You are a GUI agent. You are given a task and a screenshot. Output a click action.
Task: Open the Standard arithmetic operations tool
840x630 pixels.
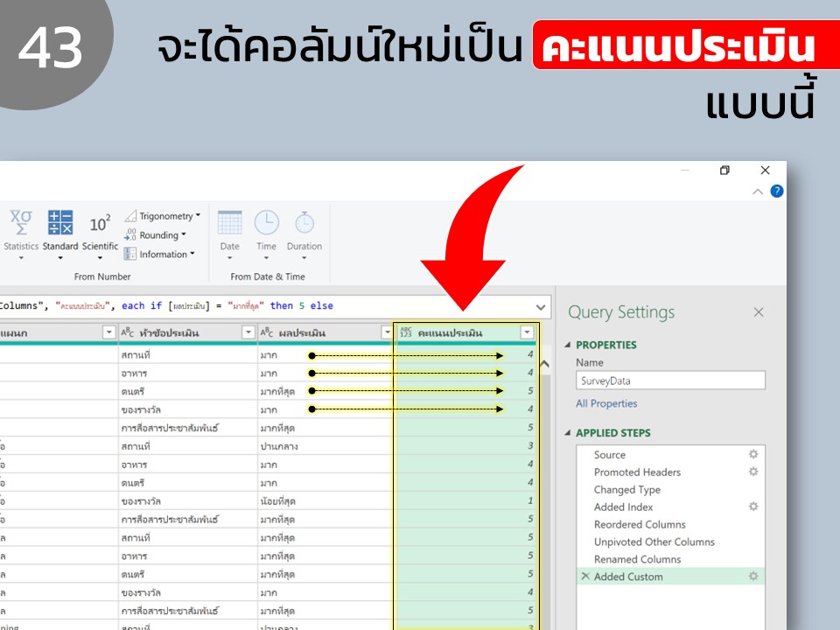60,234
